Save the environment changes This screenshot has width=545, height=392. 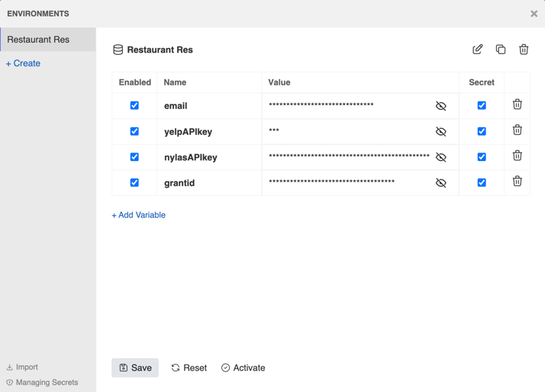click(135, 368)
